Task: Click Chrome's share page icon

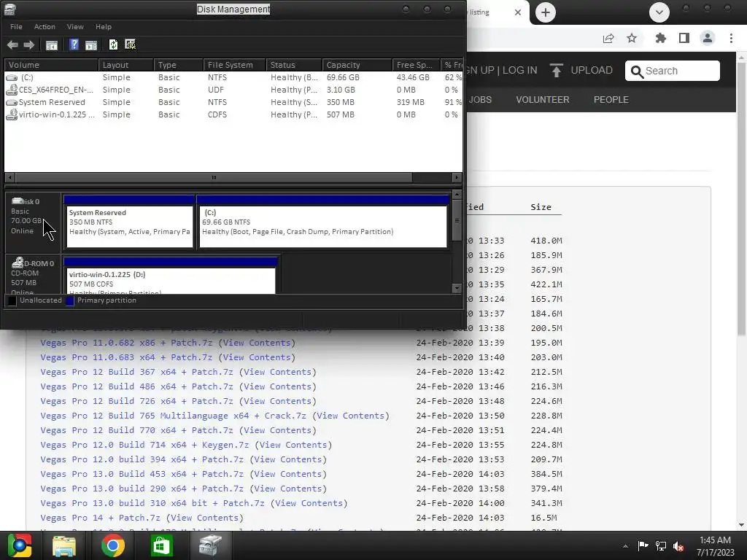Action: [608, 39]
